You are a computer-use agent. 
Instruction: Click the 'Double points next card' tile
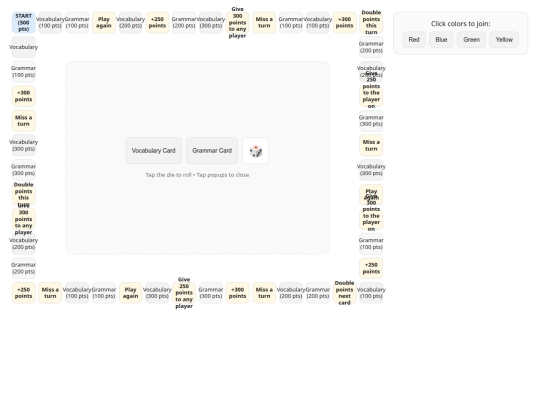click(344, 293)
